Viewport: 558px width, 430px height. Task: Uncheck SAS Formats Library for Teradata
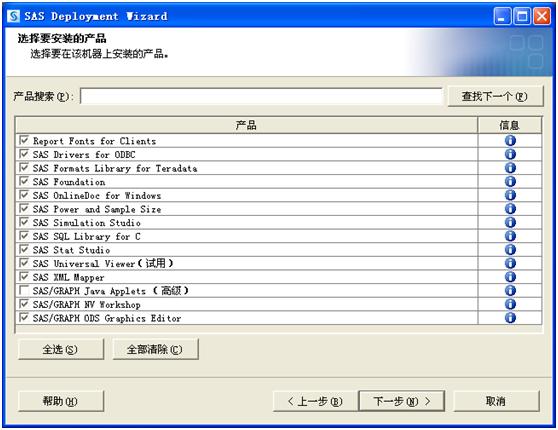point(24,167)
